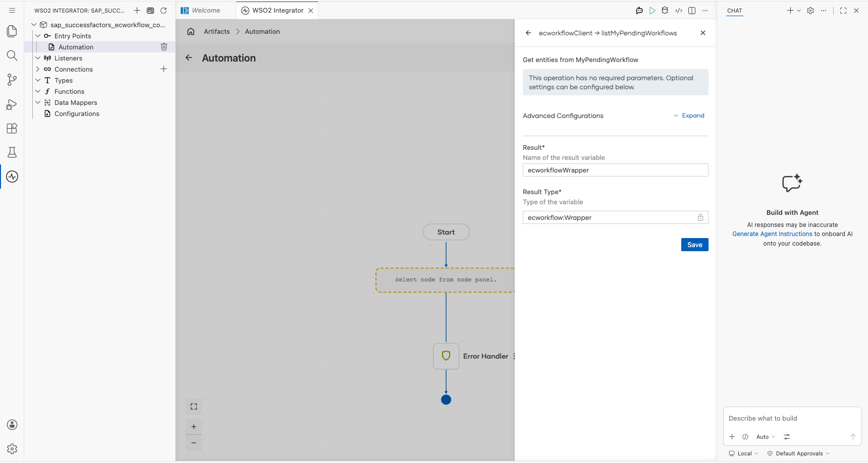
Task: Expand Advanced Configurations
Action: click(689, 115)
